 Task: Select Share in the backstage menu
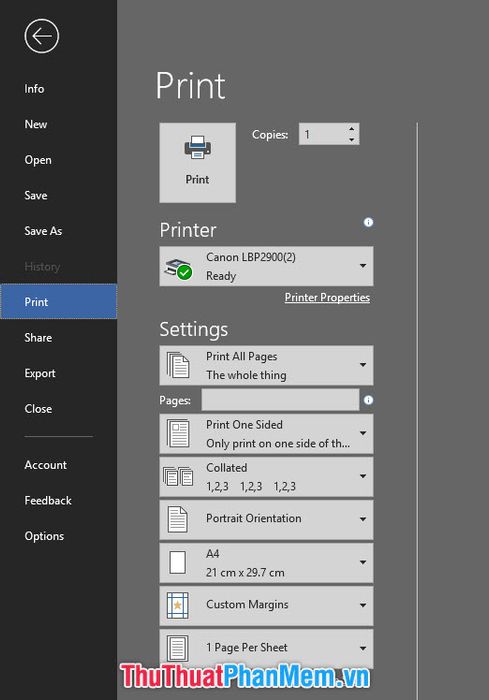click(x=38, y=338)
